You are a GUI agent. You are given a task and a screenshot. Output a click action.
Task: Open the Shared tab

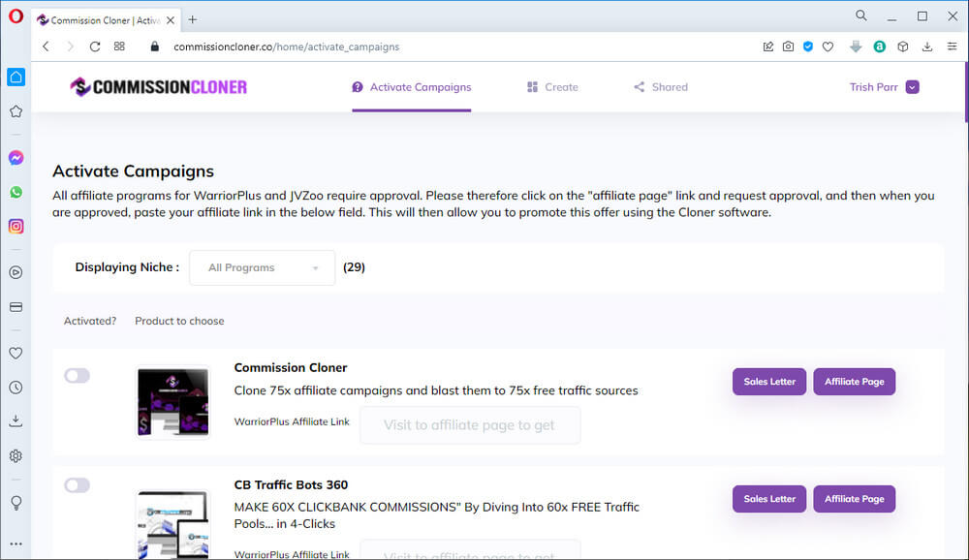(661, 87)
